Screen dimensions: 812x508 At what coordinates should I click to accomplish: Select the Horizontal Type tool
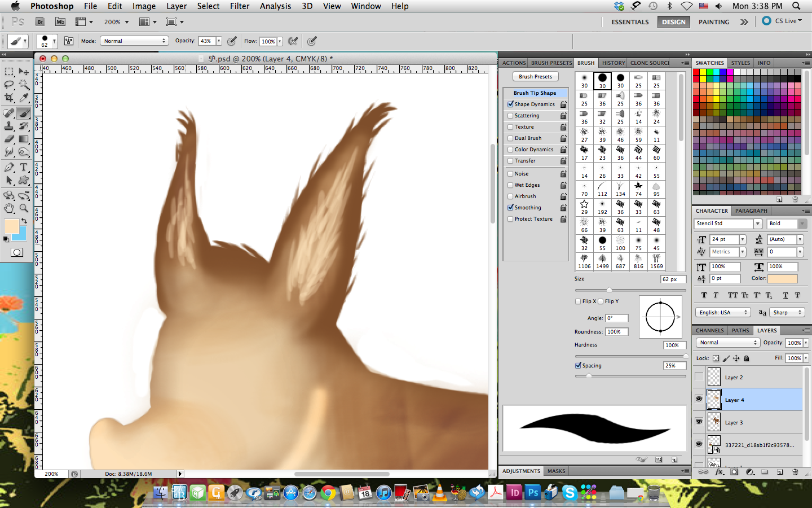pyautogui.click(x=24, y=167)
